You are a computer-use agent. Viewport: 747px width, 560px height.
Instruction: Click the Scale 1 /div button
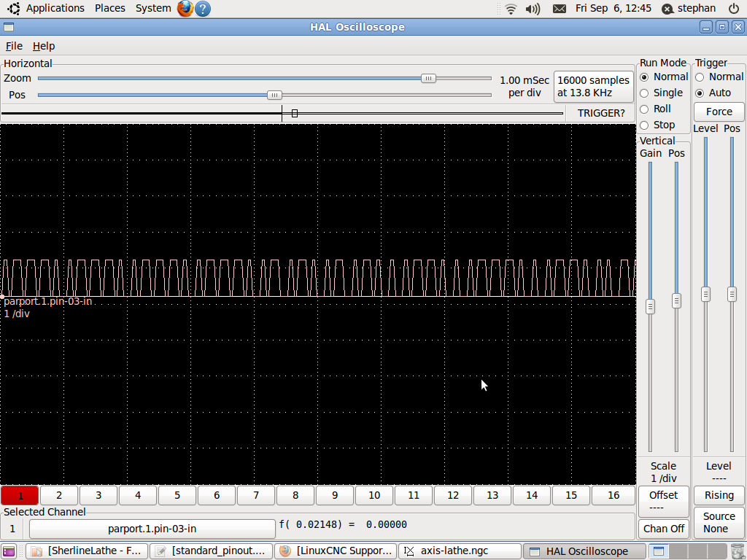click(x=663, y=472)
